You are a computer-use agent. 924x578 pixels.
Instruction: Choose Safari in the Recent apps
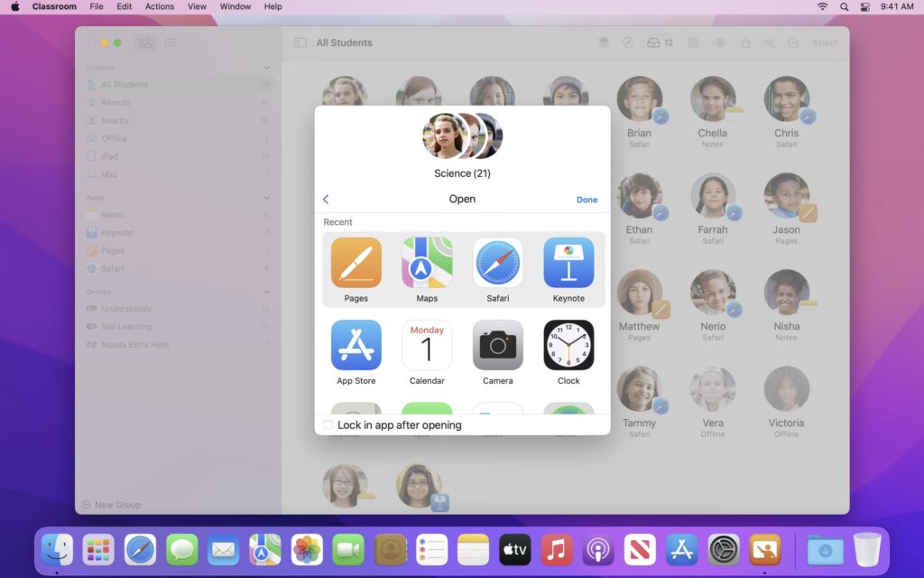click(497, 263)
